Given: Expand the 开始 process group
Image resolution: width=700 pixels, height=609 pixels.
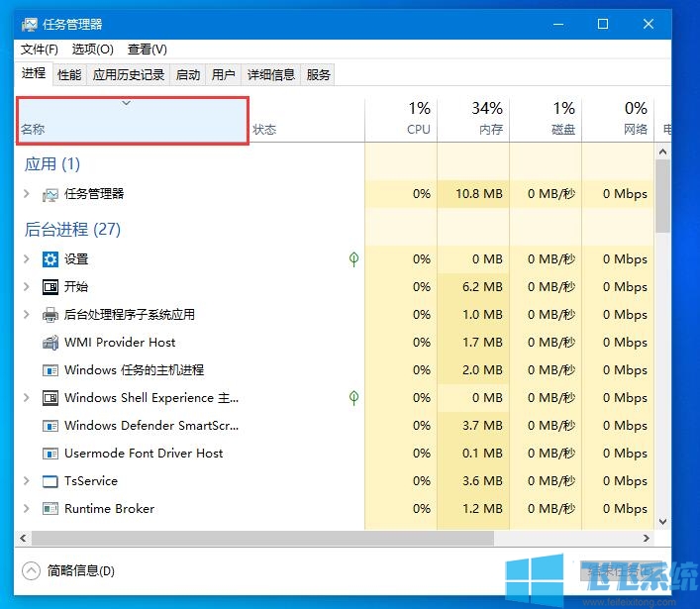Looking at the screenshot, I should (27, 286).
